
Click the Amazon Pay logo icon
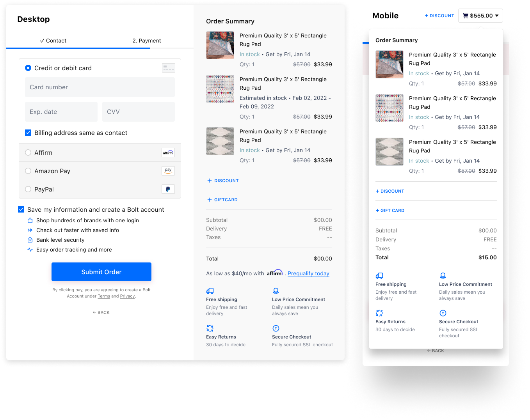[x=168, y=171]
